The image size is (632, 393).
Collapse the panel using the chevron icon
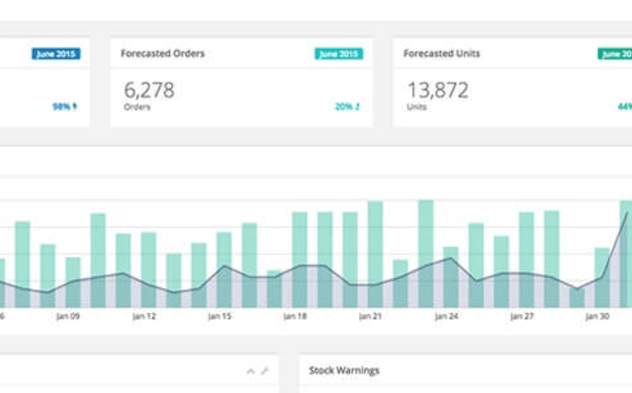coord(250,371)
